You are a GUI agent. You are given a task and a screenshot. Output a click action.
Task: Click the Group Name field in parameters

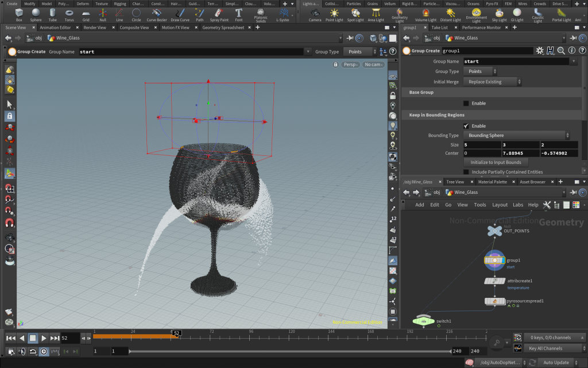pos(516,62)
